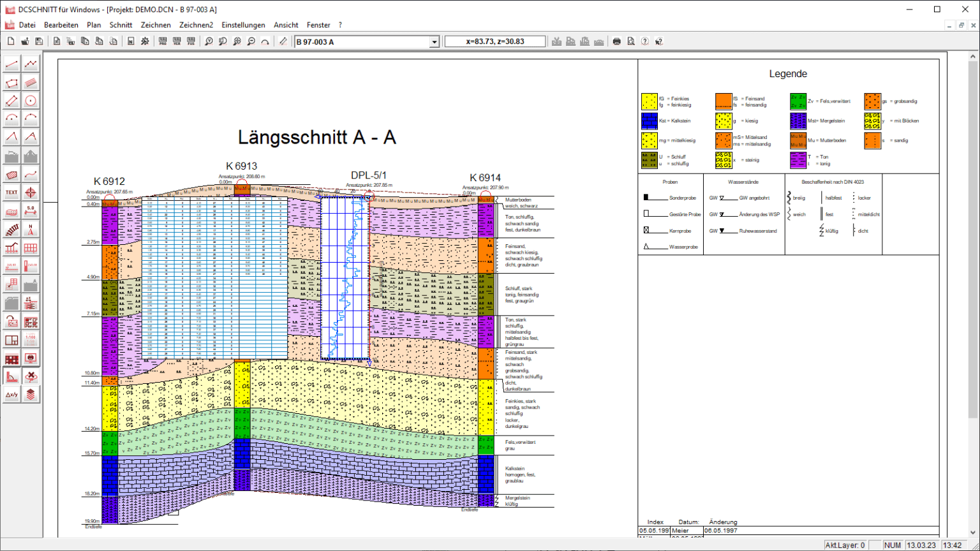Open the Einstellungen menu

coord(243,25)
